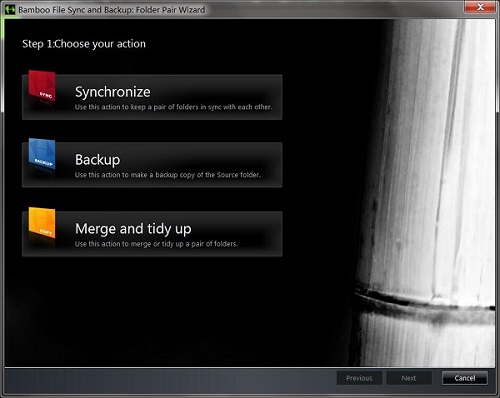Click the 'Step 1:Choose your action' heading
The height and width of the screenshot is (398, 500).
point(84,44)
